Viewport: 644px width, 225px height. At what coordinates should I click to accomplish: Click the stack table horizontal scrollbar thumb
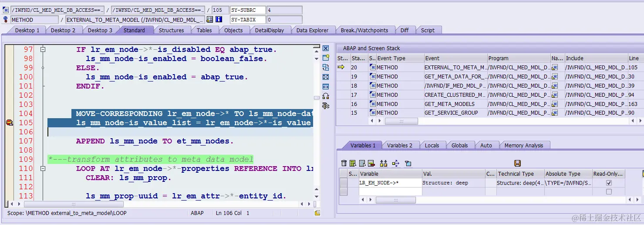click(401, 121)
